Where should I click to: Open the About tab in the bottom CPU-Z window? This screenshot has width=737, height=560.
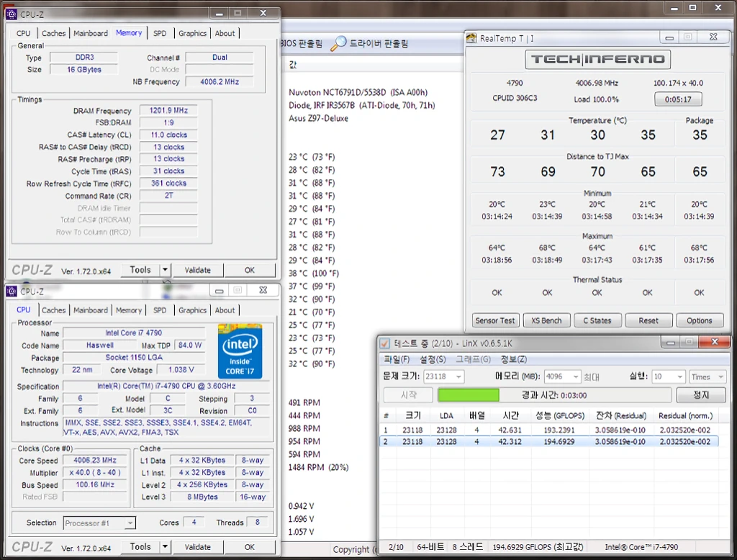pos(225,310)
